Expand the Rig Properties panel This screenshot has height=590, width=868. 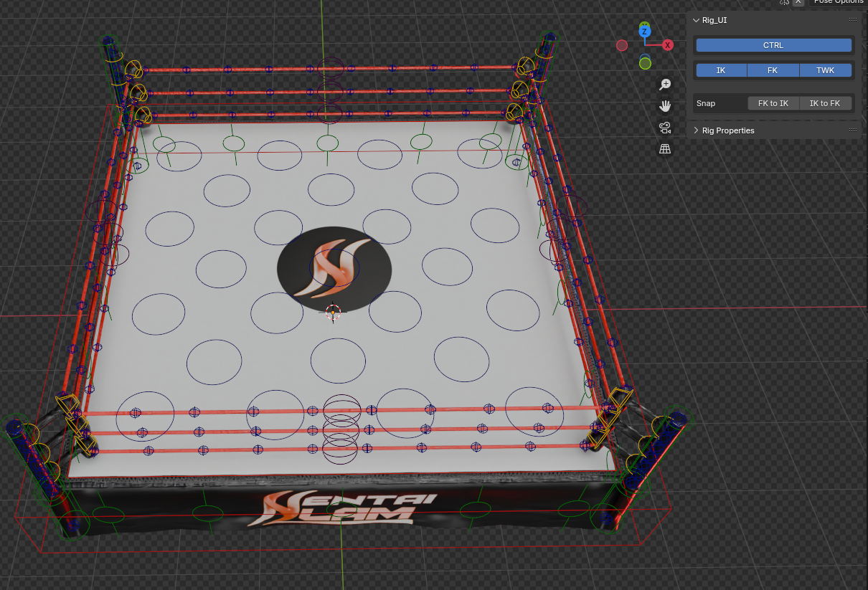tap(696, 130)
